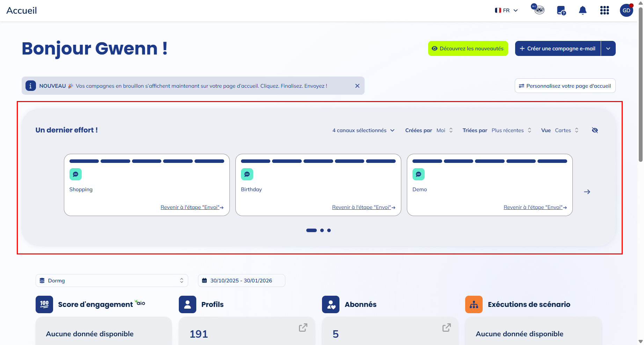Go to second carousel page dot
The width and height of the screenshot is (644, 345).
(x=322, y=230)
